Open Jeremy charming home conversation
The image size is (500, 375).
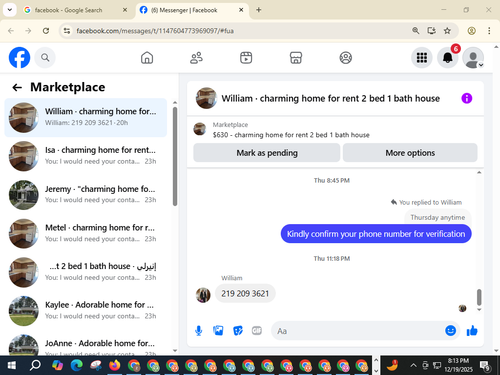click(x=86, y=195)
